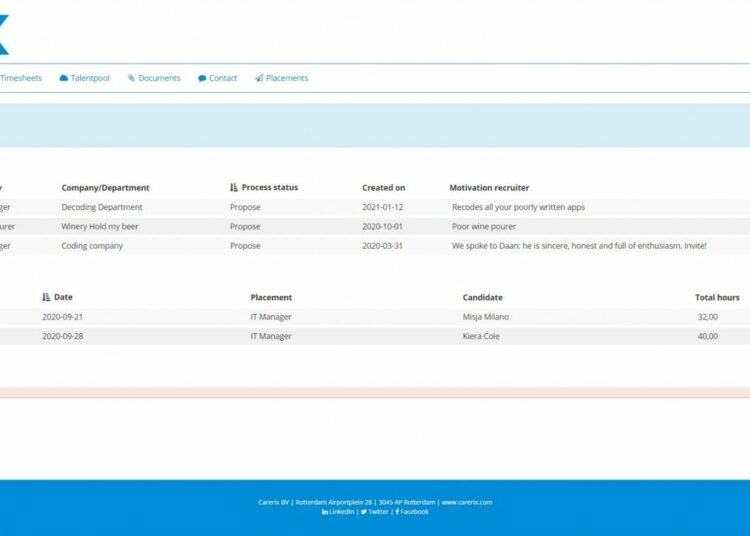Select the Kiera Cole candidate row
Viewport: 750px width, 536px height.
click(483, 336)
